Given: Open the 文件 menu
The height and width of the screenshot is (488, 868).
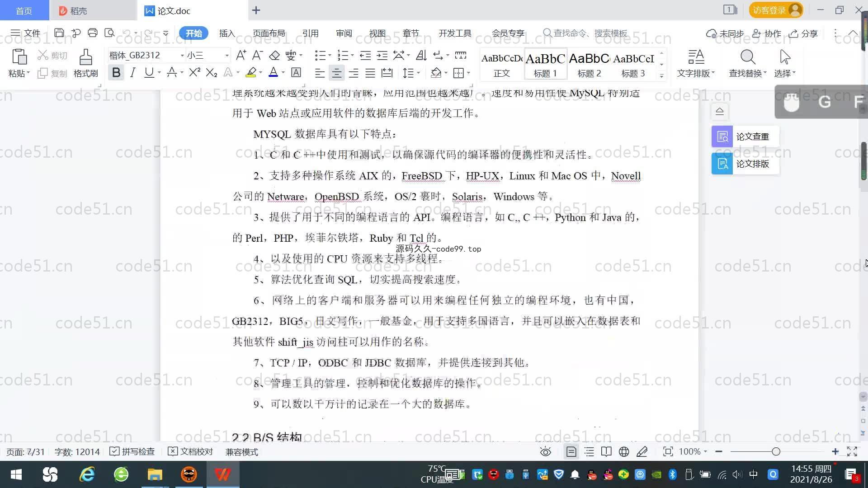Looking at the screenshot, I should 25,33.
